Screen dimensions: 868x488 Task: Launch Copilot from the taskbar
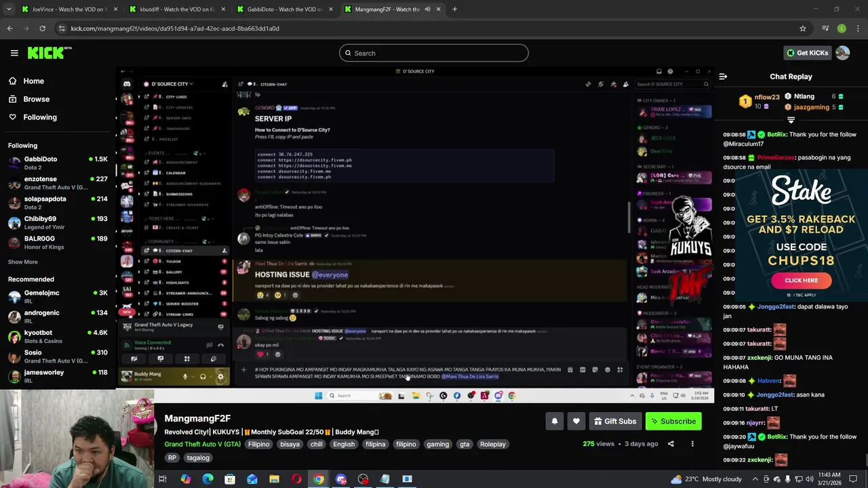(x=185, y=479)
